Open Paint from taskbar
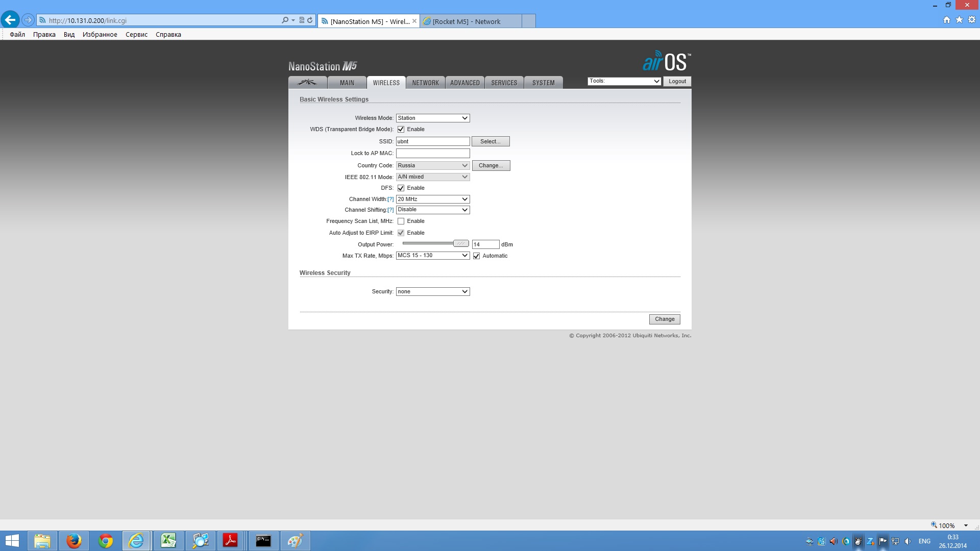The image size is (980, 551). (295, 541)
